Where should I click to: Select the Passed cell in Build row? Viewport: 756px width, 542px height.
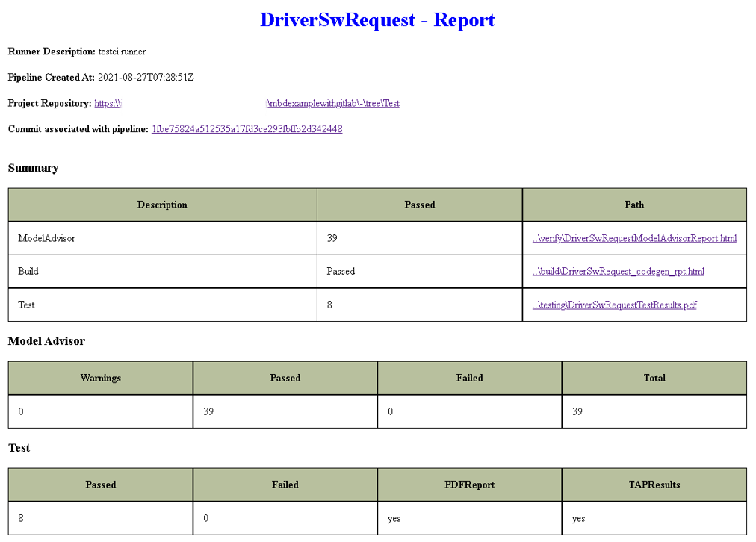(341, 271)
